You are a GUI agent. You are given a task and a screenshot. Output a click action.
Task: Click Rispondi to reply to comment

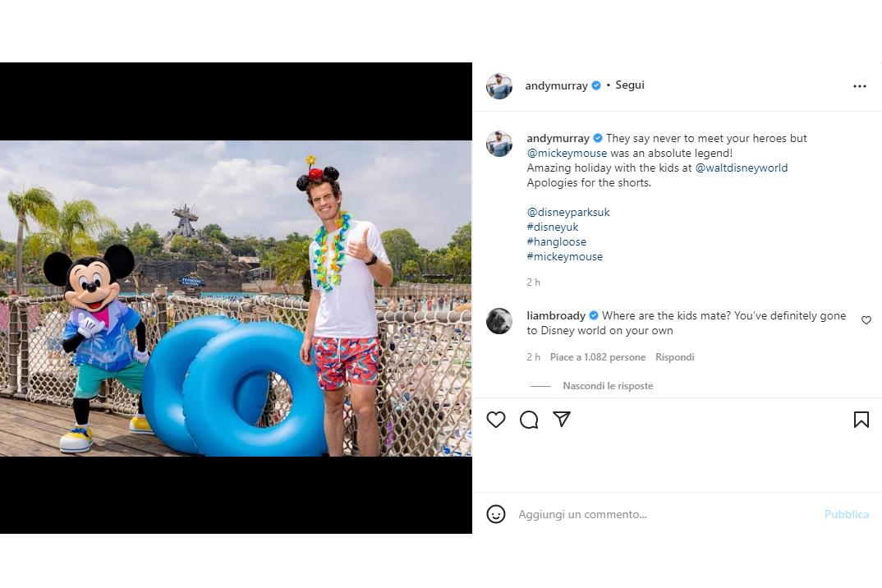click(675, 357)
